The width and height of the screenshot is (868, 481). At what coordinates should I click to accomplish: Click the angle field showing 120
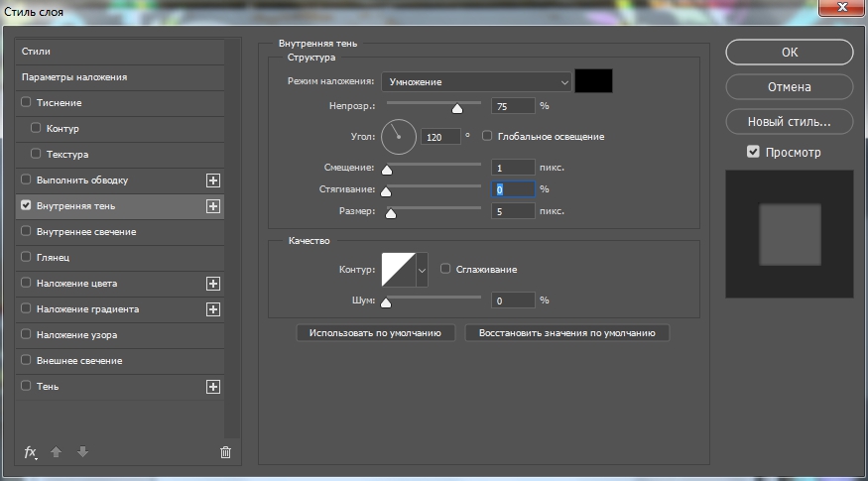point(440,137)
